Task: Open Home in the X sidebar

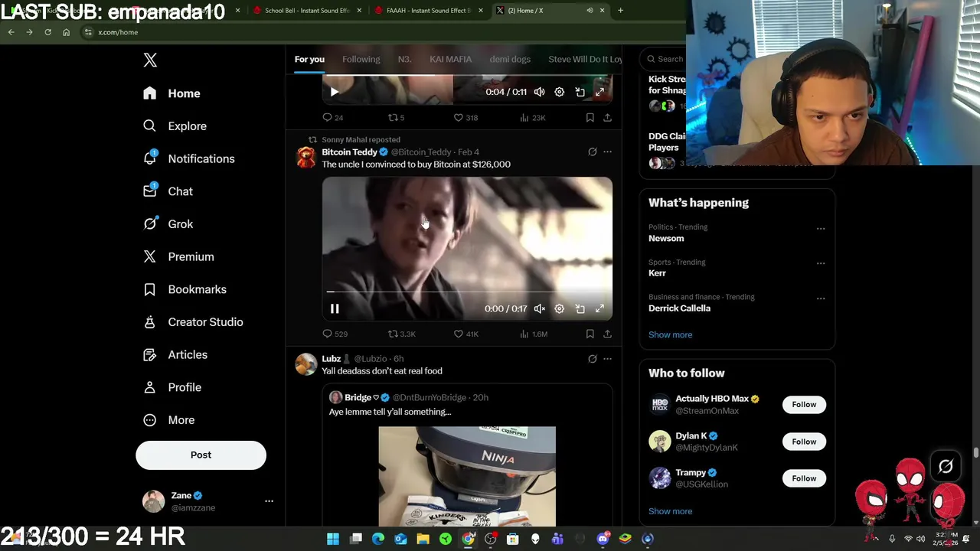Action: 171,93
